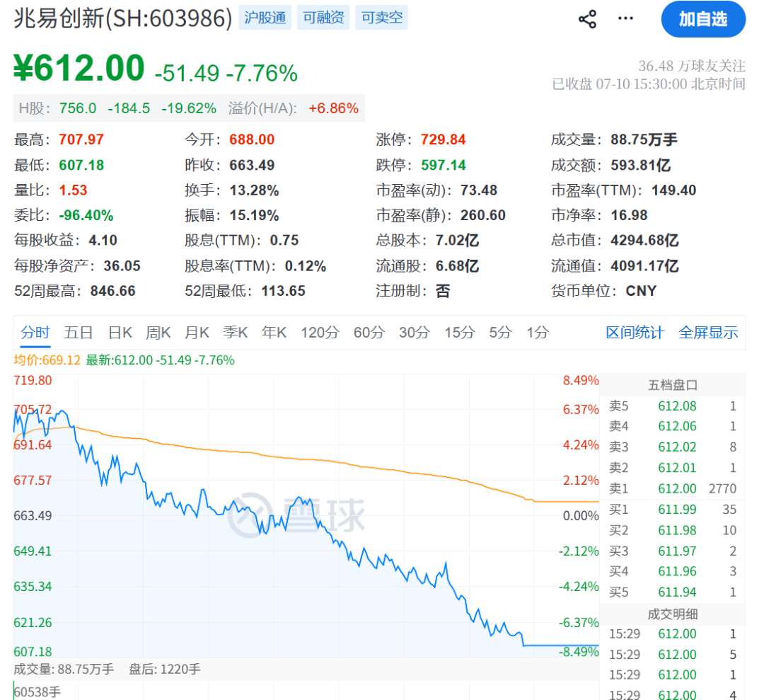Click the 加自选 button
The height and width of the screenshot is (700, 764).
703,19
